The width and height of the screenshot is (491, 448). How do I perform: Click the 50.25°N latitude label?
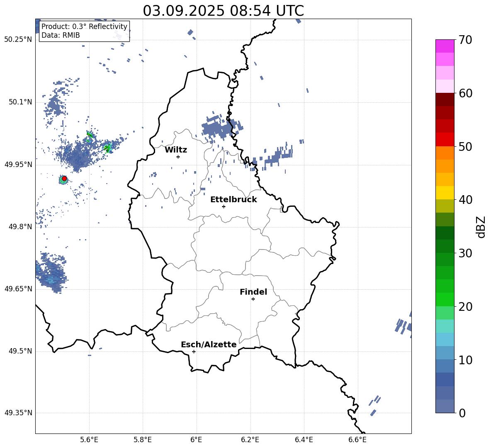tap(18, 40)
